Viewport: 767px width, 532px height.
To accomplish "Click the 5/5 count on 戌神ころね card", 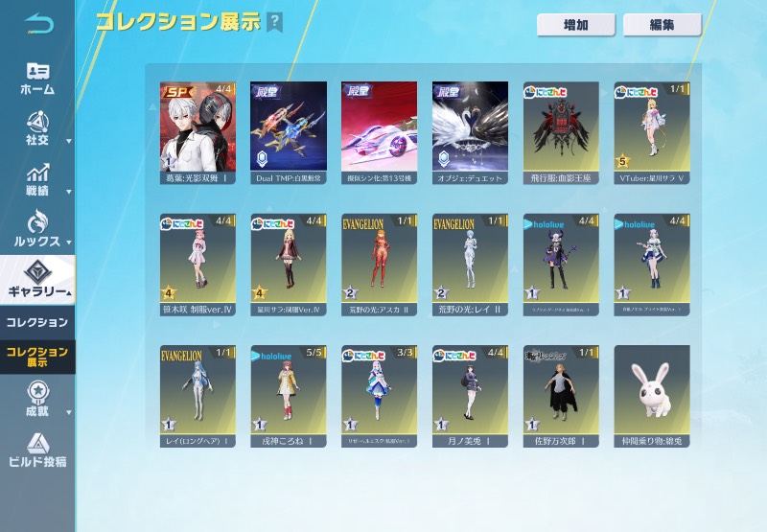I will pos(314,352).
